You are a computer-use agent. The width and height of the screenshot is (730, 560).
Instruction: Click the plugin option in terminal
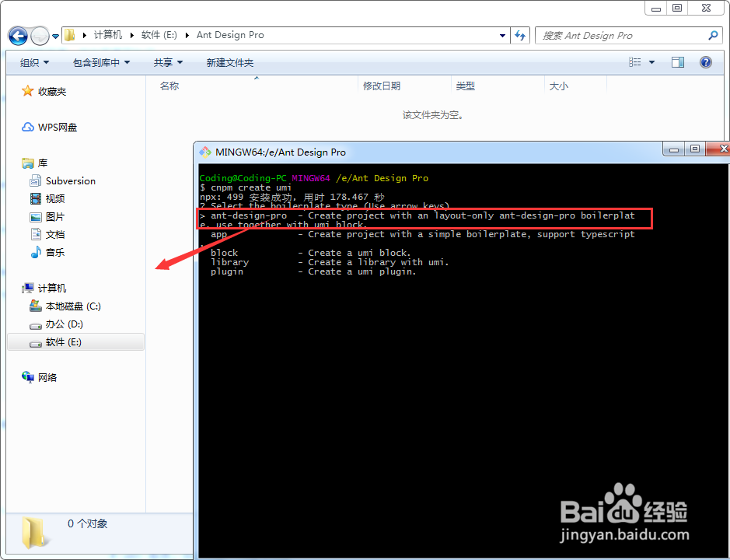227,271
